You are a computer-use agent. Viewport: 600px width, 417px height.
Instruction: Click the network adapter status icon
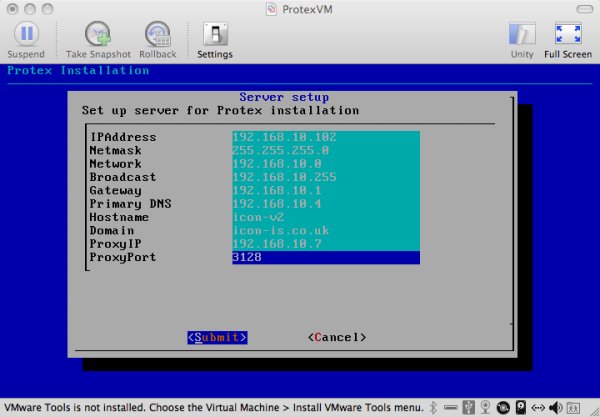[x=538, y=408]
